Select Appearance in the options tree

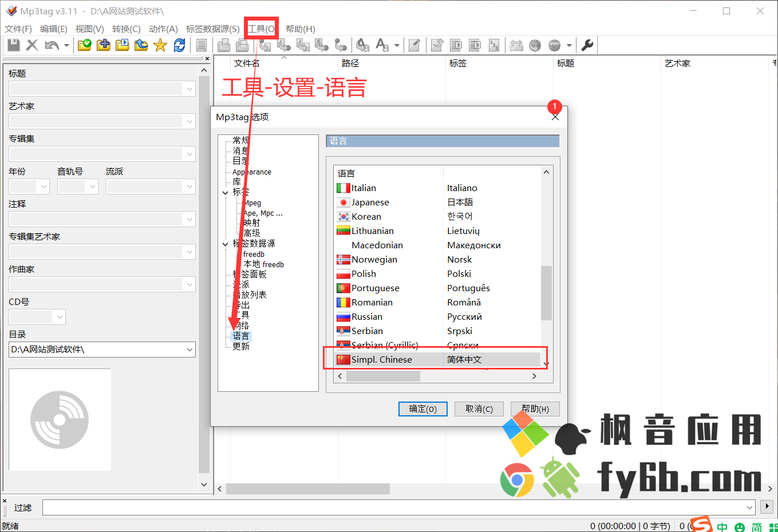tap(252, 172)
